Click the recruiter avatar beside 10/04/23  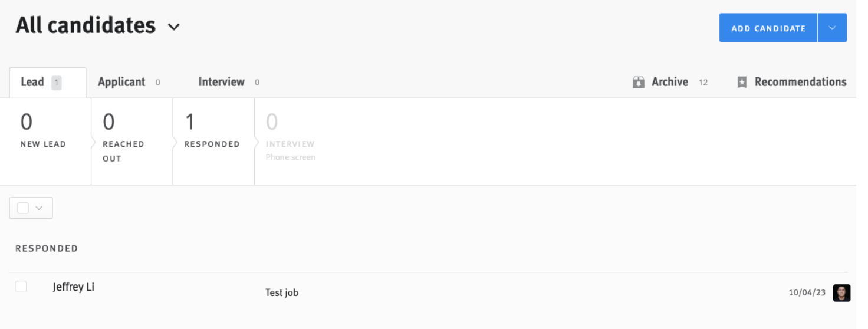841,293
